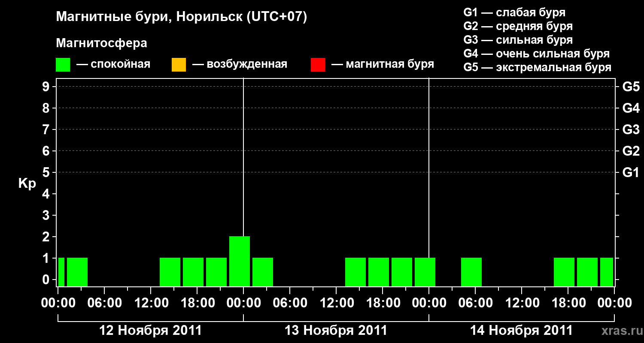Click the '14 Ноября 2011' date label
This screenshot has height=343, width=644.
(522, 331)
